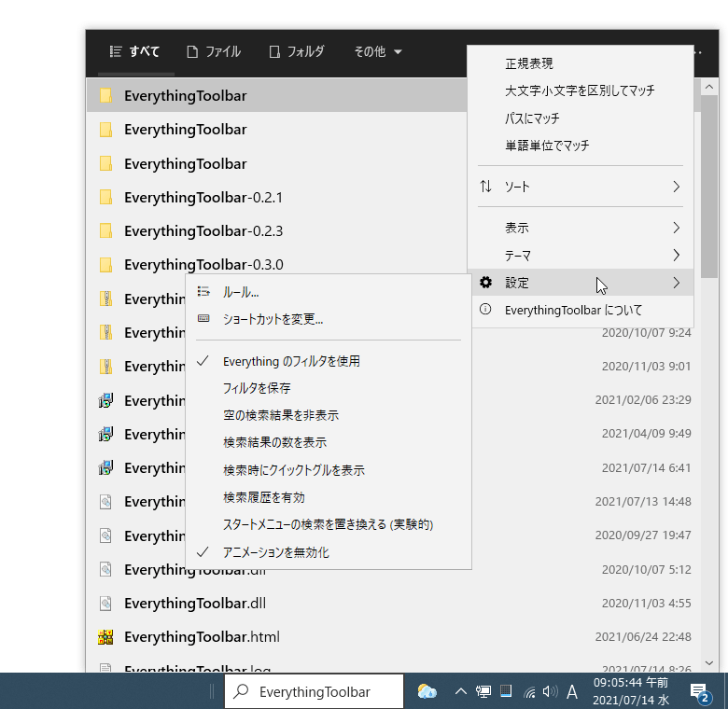Image resolution: width=728 pixels, height=709 pixels.
Task: Switch to the すべて tab
Action: click(135, 51)
